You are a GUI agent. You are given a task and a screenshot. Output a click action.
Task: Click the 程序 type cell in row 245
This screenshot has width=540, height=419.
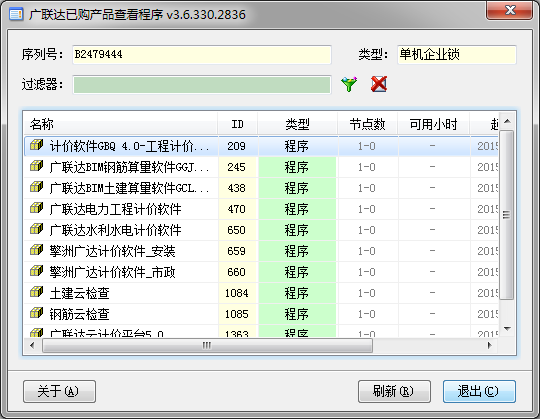297,167
